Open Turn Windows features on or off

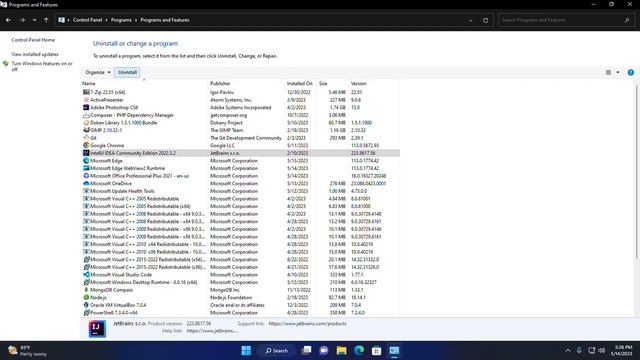[42, 67]
